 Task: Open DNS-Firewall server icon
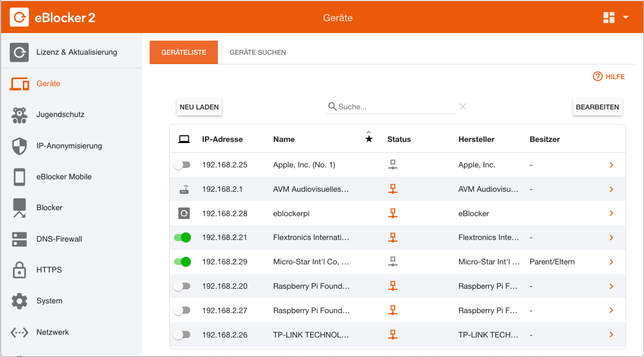pyautogui.click(x=19, y=239)
